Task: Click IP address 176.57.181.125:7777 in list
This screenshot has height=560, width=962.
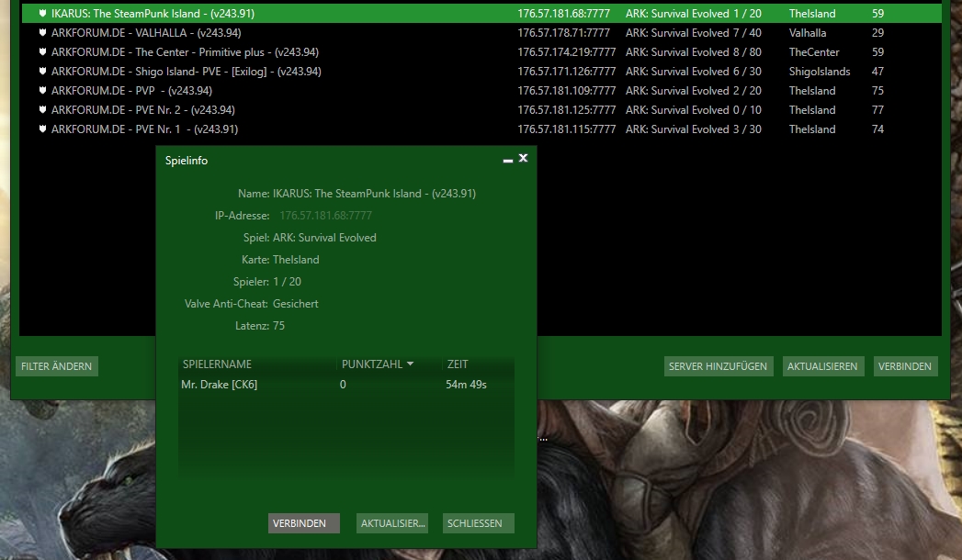Action: pyautogui.click(x=566, y=109)
